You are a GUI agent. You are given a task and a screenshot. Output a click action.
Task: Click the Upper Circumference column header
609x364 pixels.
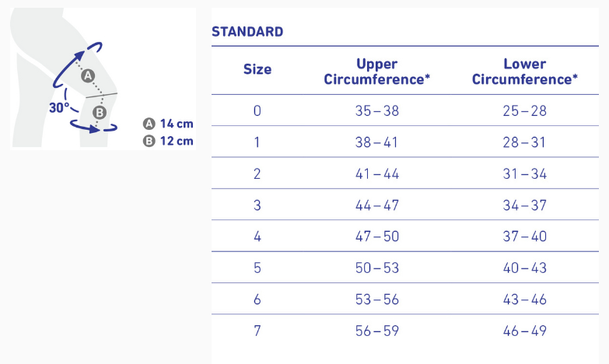[x=376, y=72]
